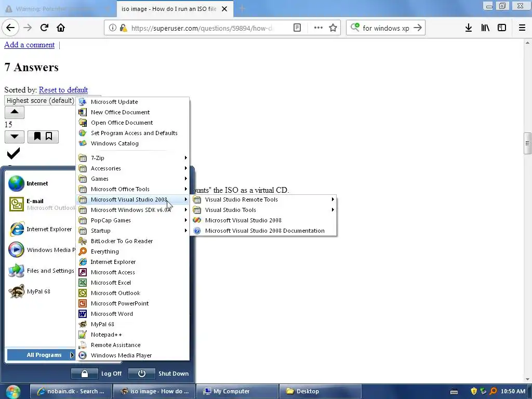Screen dimensions: 532x399
Task: Click the page vertical scrollbar thumb
Action: pos(527,143)
